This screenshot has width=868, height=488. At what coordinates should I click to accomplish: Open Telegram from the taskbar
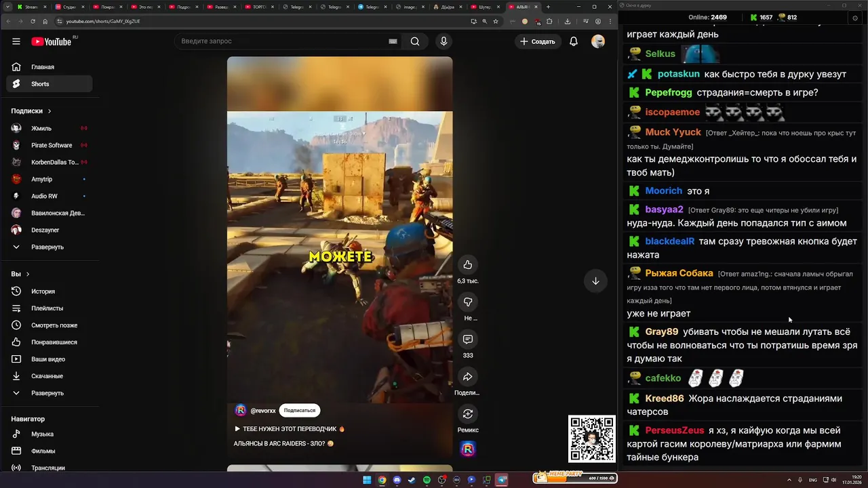coord(502,480)
